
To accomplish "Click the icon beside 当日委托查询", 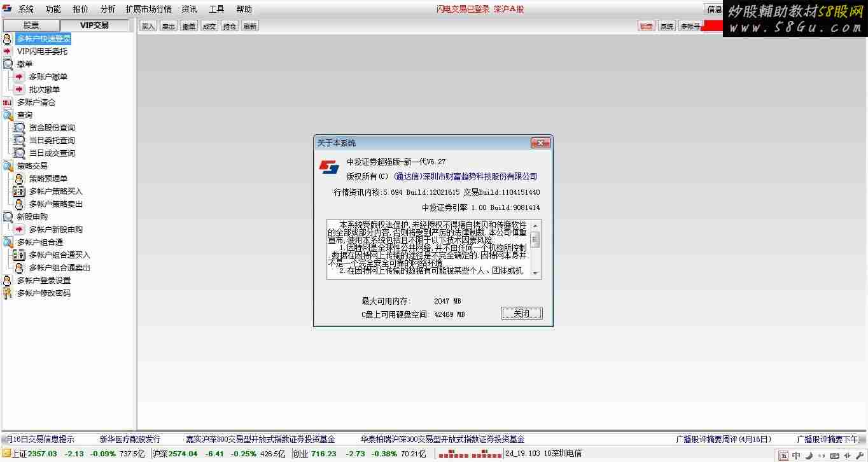I will click(x=19, y=141).
